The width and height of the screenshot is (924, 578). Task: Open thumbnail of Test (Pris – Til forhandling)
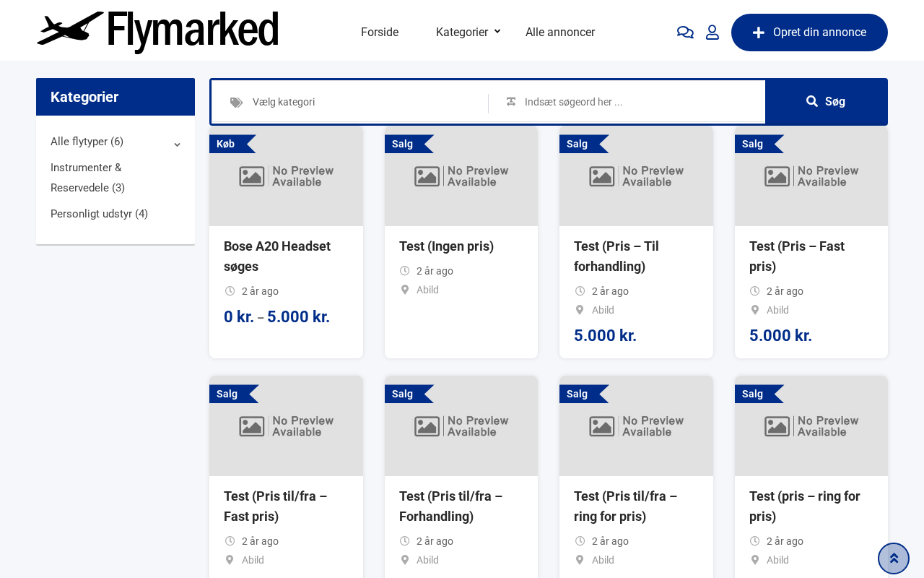[636, 176]
